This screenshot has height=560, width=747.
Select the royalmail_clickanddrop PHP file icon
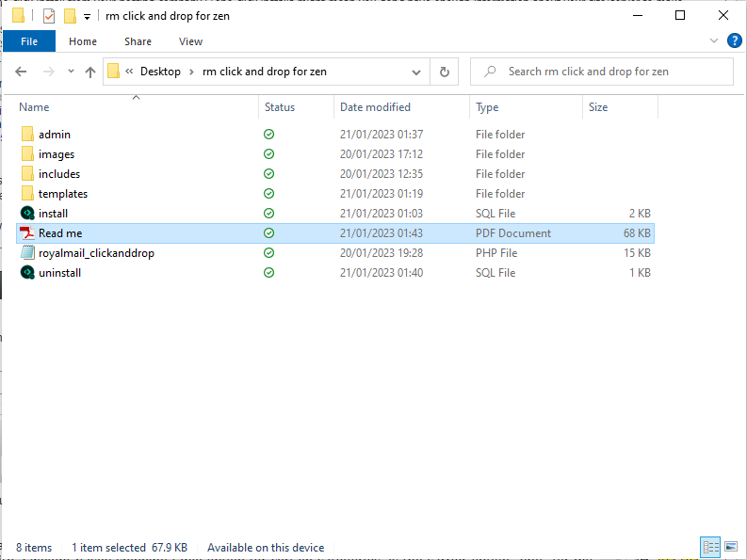coord(27,253)
